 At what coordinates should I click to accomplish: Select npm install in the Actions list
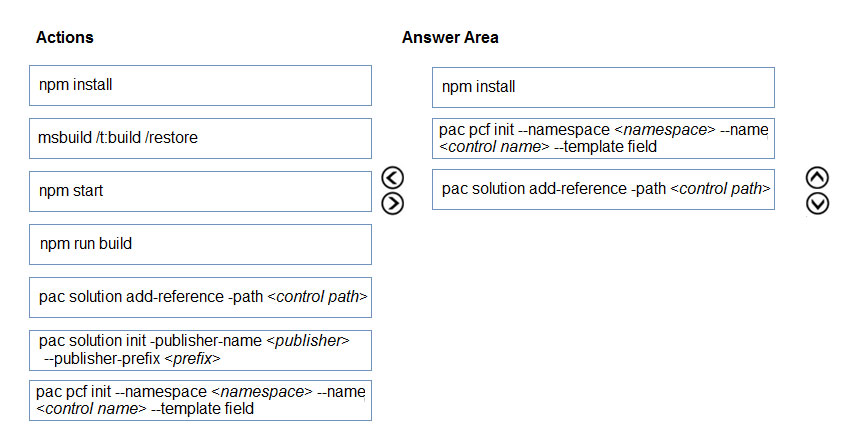[x=200, y=86]
